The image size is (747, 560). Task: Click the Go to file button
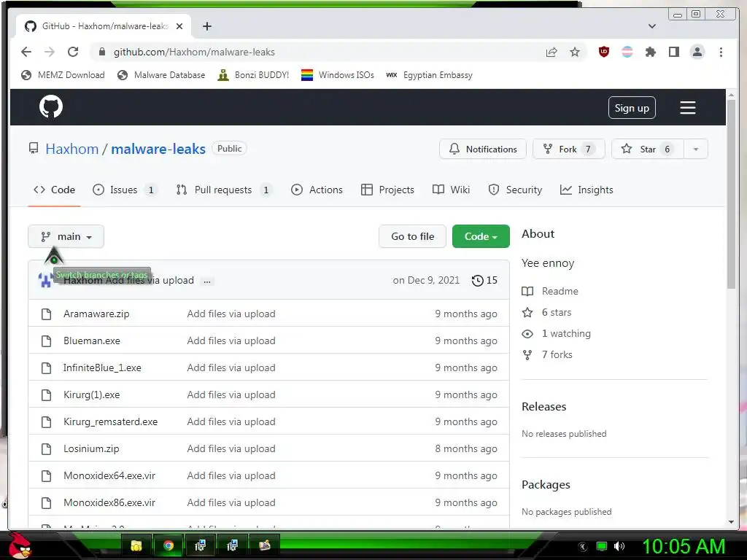(x=413, y=237)
